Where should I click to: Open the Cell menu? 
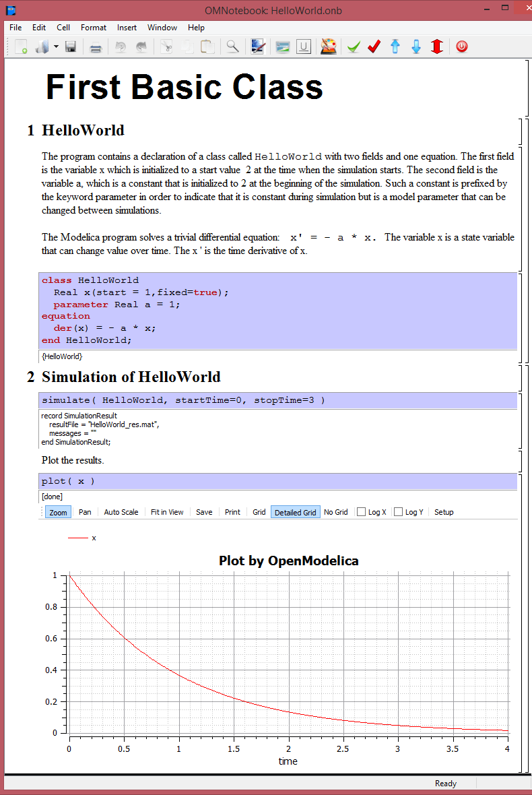tap(63, 28)
